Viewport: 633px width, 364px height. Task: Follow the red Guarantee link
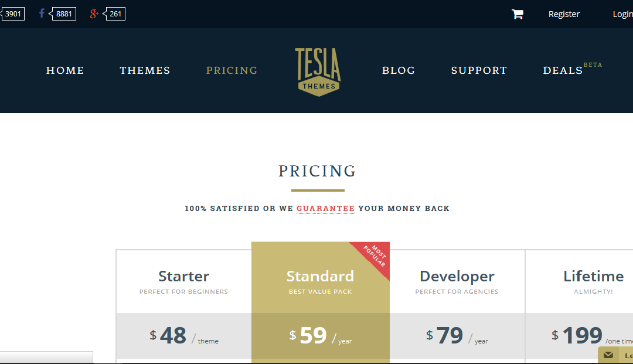click(x=325, y=209)
